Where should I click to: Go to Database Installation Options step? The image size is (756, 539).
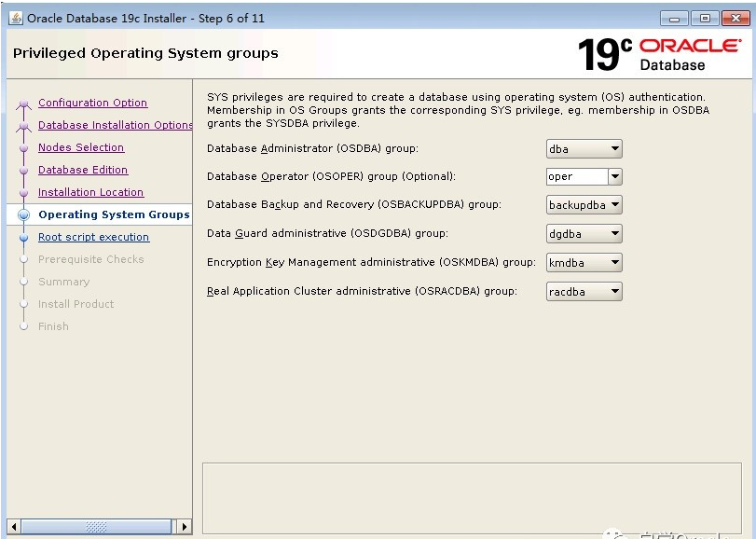(x=116, y=125)
